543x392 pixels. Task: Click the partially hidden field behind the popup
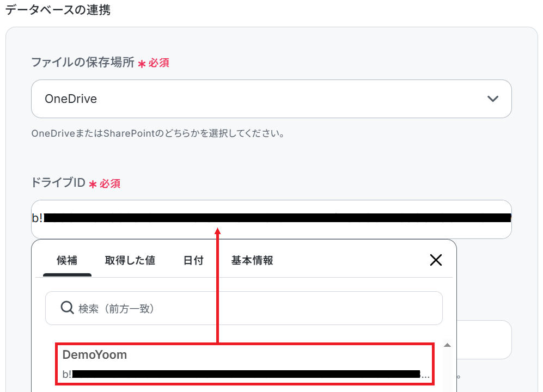[x=484, y=340]
